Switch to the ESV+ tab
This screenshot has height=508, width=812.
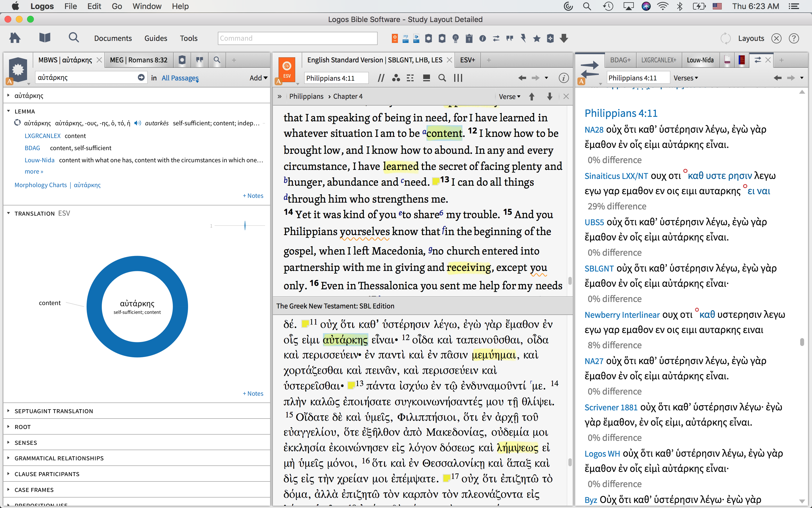click(467, 60)
